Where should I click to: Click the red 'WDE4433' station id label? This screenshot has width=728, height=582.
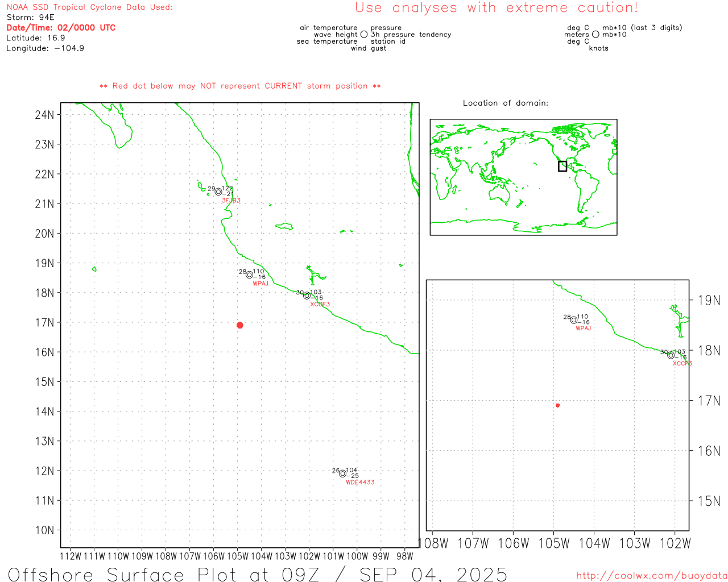coord(360,483)
